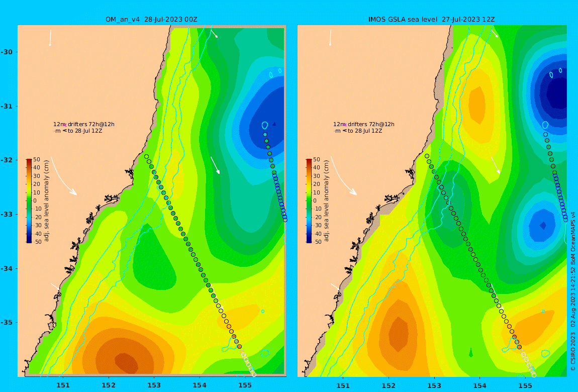Select the -33 latitude label
578x392 pixels.
pyautogui.click(x=6, y=214)
